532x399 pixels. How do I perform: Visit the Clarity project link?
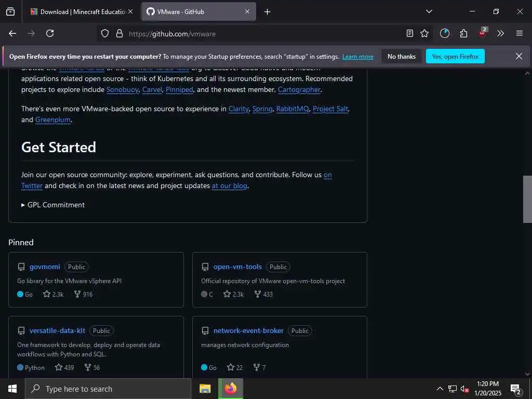click(x=238, y=109)
